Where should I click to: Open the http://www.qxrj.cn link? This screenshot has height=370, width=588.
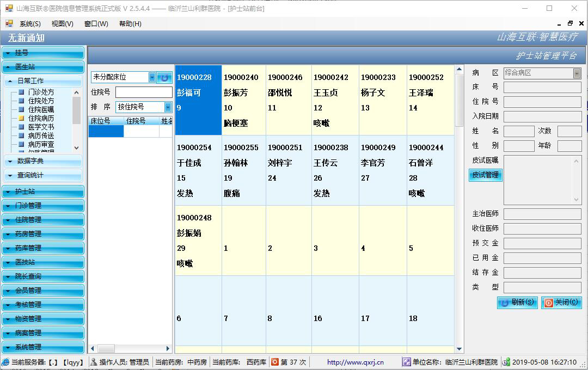355,362
